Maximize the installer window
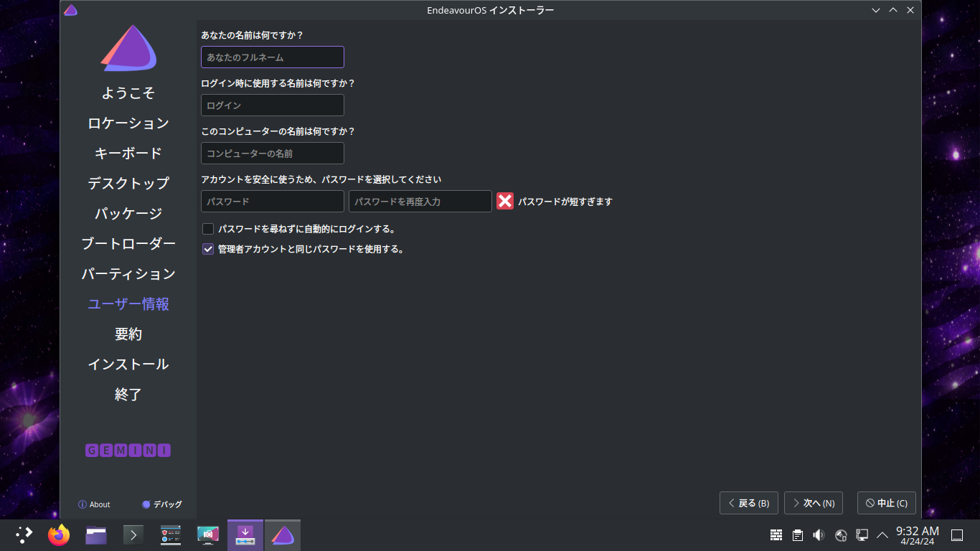The image size is (980, 551). coord(893,10)
